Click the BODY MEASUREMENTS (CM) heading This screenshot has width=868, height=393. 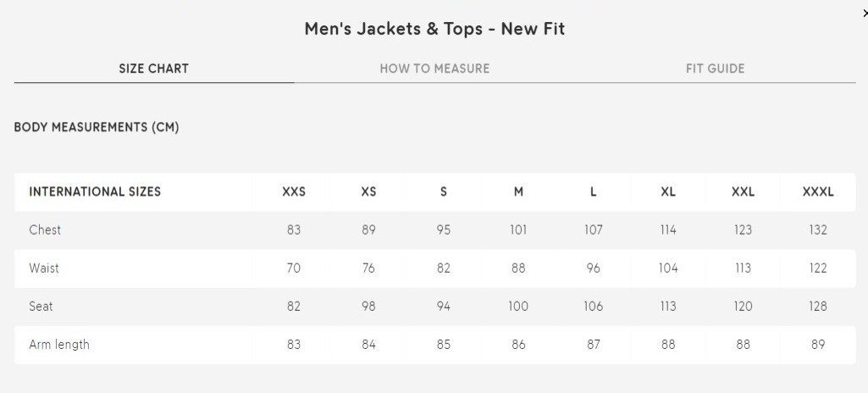tap(97, 127)
